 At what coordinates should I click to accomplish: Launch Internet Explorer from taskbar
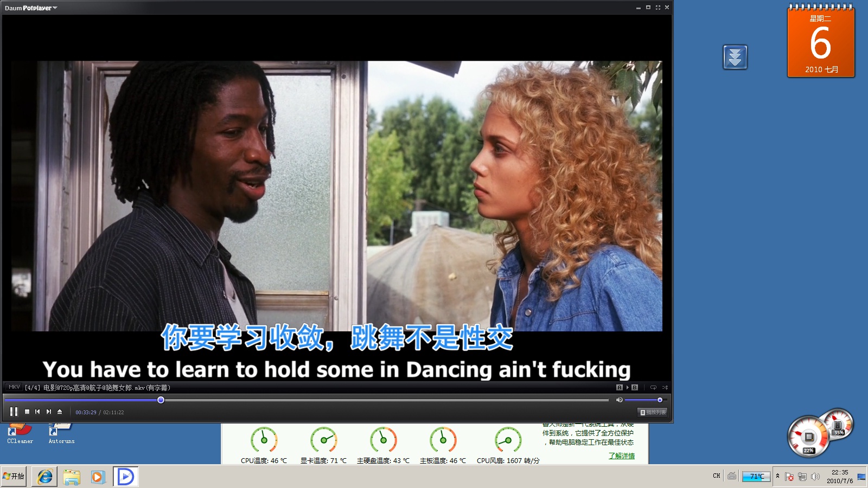(x=44, y=477)
